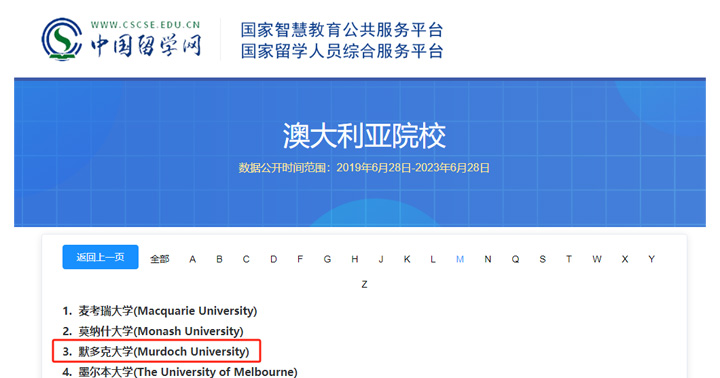Filter universities by letter M
720x378 pixels.
tap(460, 259)
